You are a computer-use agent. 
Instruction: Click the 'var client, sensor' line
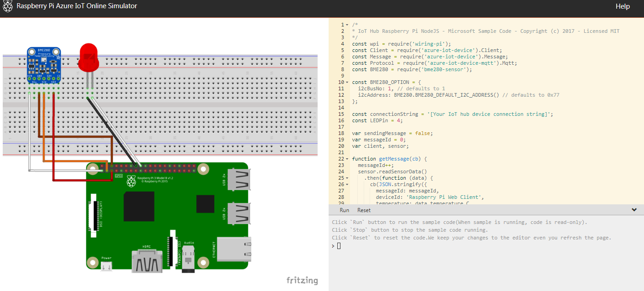(381, 146)
